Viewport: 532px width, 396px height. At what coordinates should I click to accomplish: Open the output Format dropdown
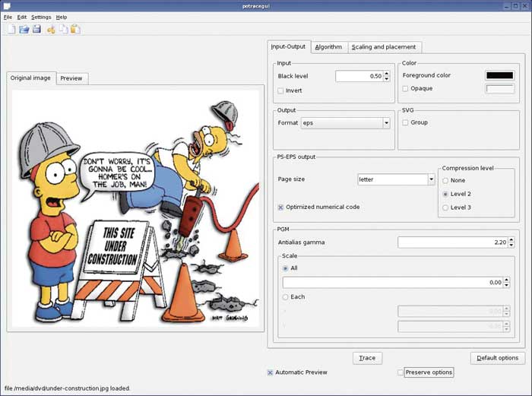click(344, 123)
